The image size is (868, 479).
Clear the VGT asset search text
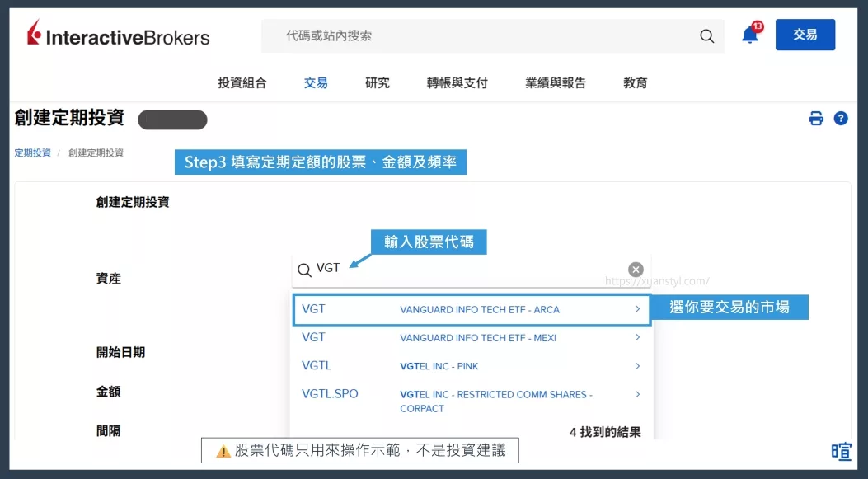(636, 270)
